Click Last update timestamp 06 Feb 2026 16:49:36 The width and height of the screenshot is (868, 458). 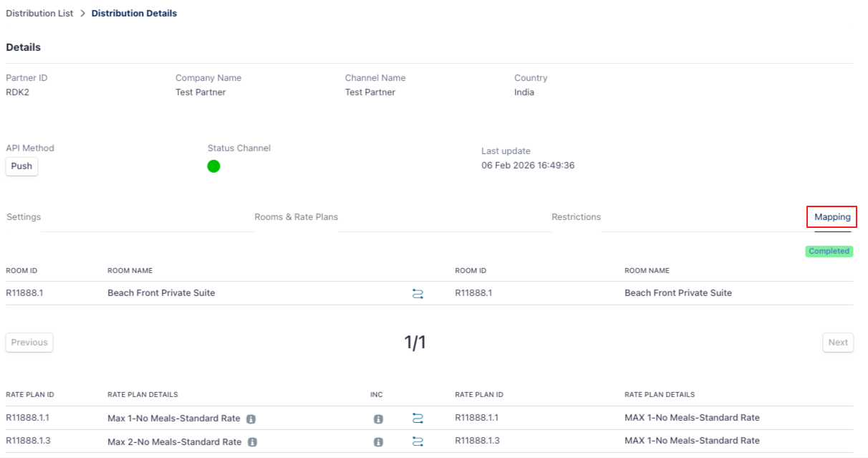(x=528, y=166)
